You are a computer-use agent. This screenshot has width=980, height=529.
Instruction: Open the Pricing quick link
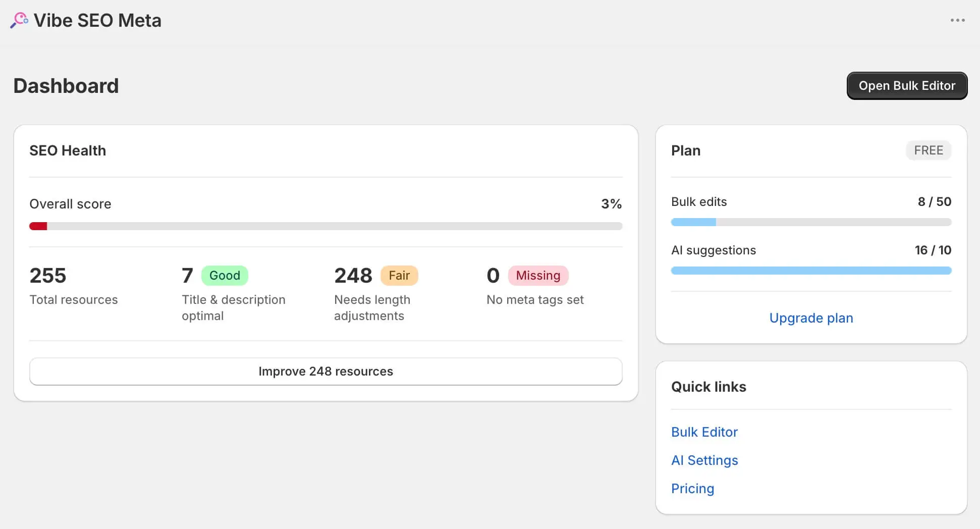pyautogui.click(x=692, y=489)
